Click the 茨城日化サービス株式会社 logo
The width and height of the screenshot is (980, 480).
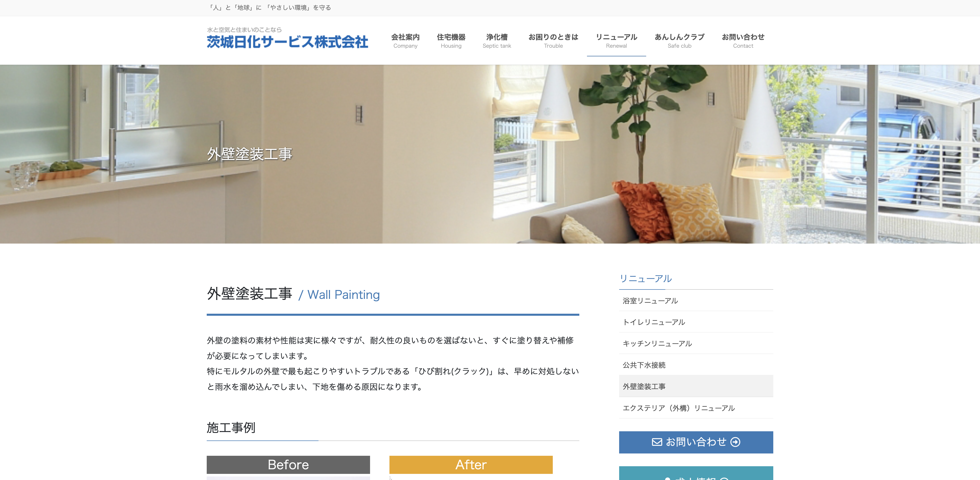[287, 38]
